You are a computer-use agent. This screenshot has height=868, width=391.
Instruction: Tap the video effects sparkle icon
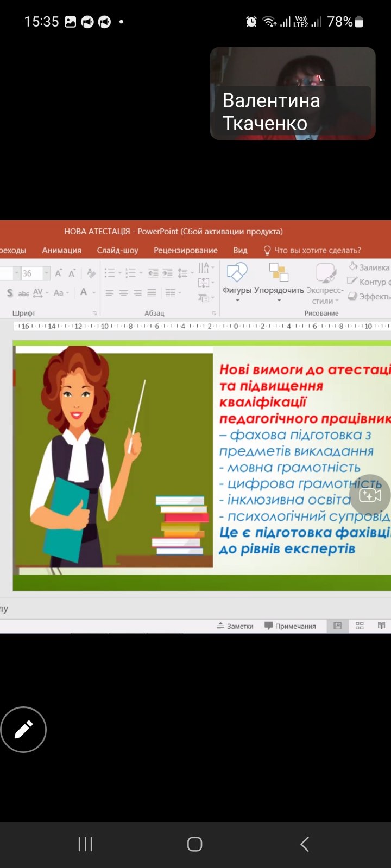click(370, 495)
